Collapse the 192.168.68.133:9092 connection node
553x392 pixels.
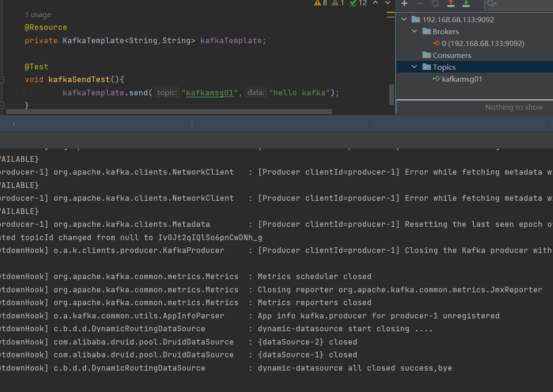click(404, 19)
